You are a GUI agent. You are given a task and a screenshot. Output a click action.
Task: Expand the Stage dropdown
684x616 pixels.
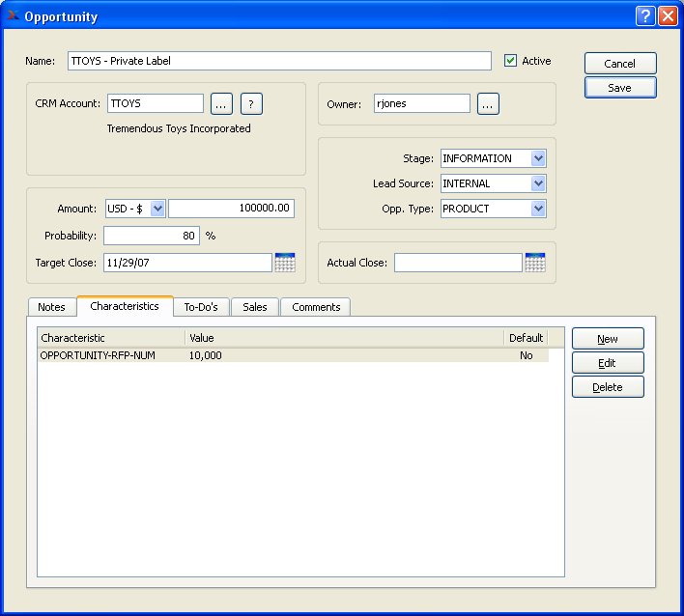[538, 158]
